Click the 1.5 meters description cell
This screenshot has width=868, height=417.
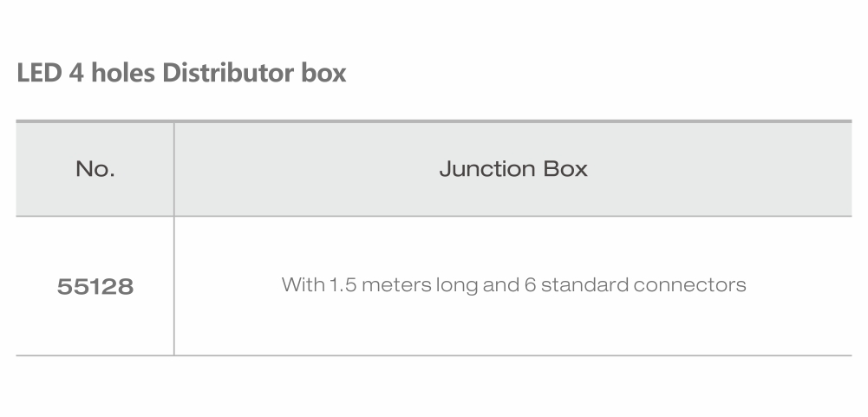coord(513,285)
